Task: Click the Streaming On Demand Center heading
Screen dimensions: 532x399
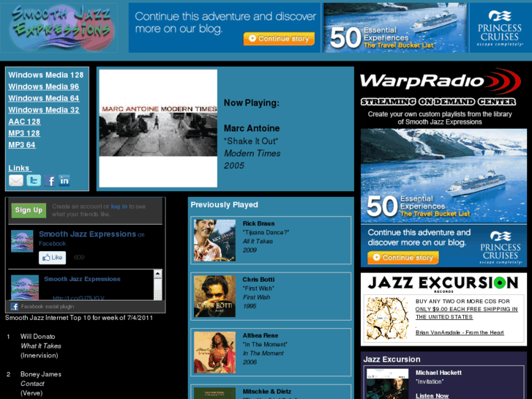Action: pyautogui.click(x=438, y=102)
